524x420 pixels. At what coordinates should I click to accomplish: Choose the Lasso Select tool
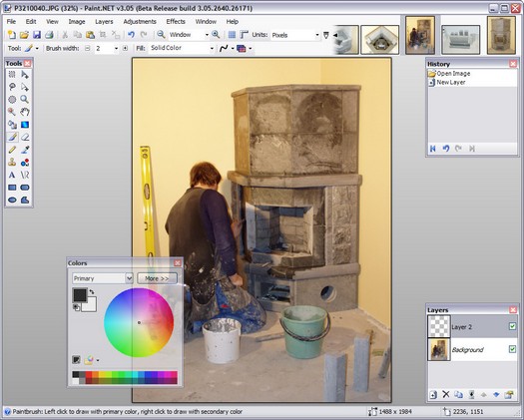coord(12,87)
